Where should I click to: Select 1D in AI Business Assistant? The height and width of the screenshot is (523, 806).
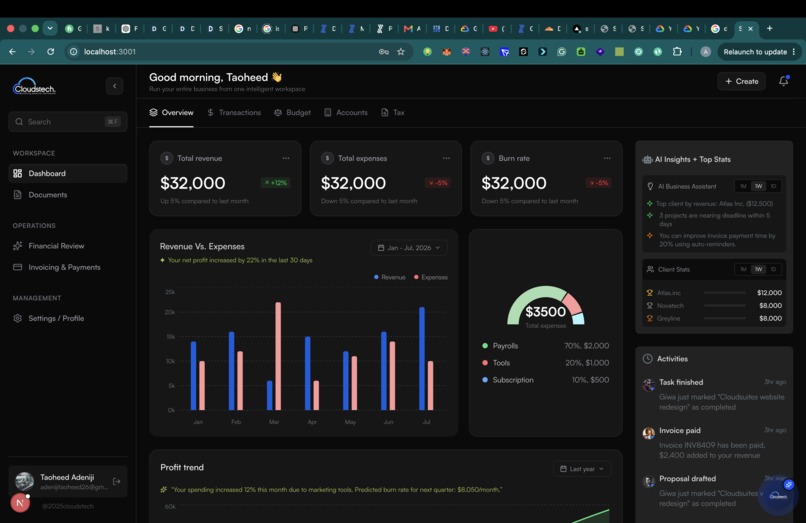coord(773,186)
